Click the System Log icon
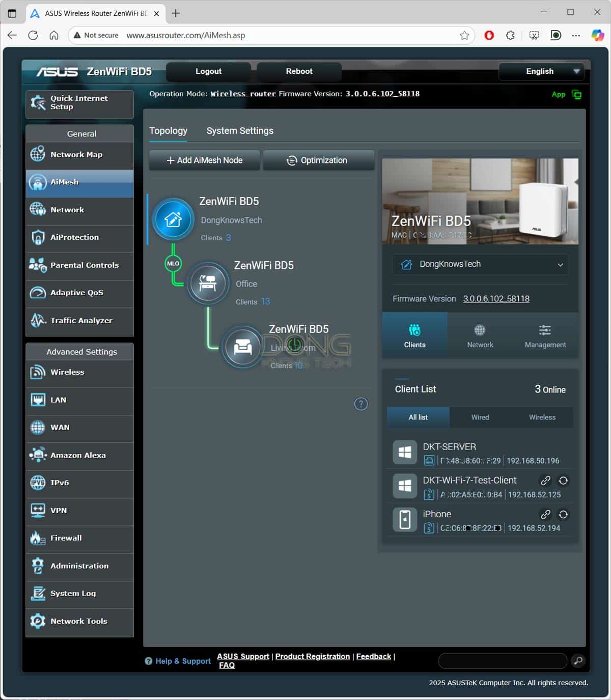The height and width of the screenshot is (700, 611). click(38, 594)
